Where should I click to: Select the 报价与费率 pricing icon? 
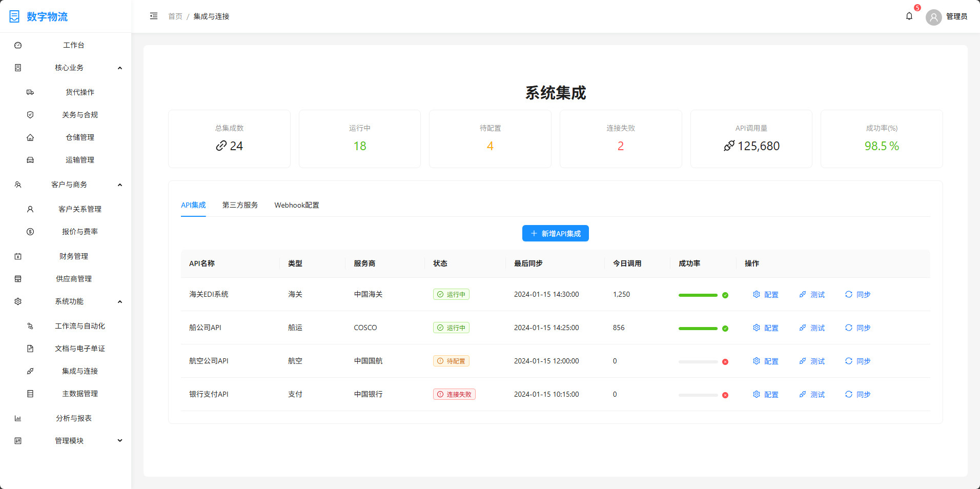pos(30,231)
